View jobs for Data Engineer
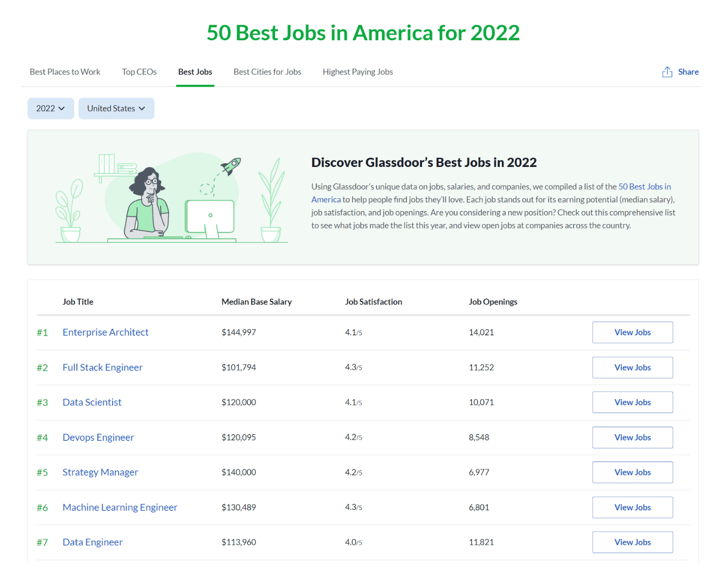Viewport: 728px width, 569px height. tap(632, 542)
